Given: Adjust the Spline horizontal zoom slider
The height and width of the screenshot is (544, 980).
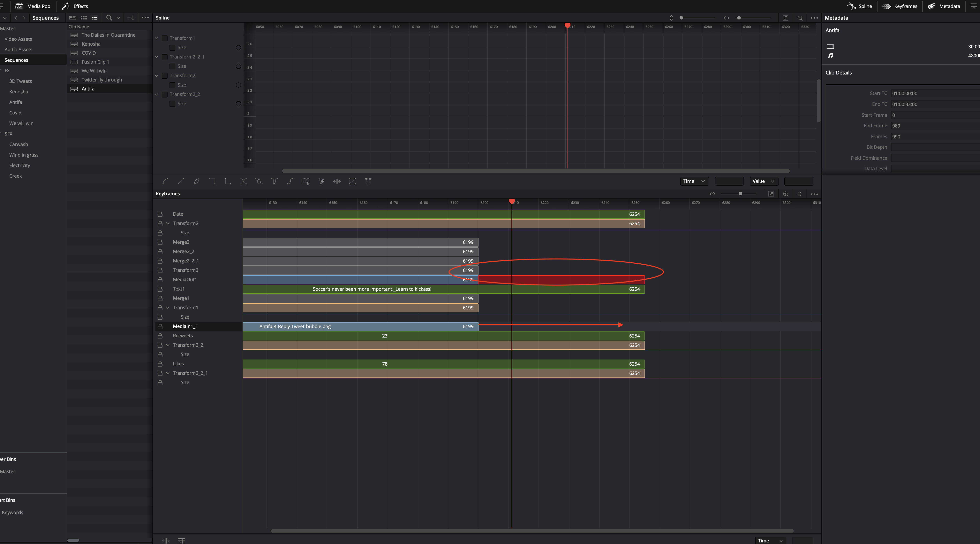Looking at the screenshot, I should [x=739, y=18].
